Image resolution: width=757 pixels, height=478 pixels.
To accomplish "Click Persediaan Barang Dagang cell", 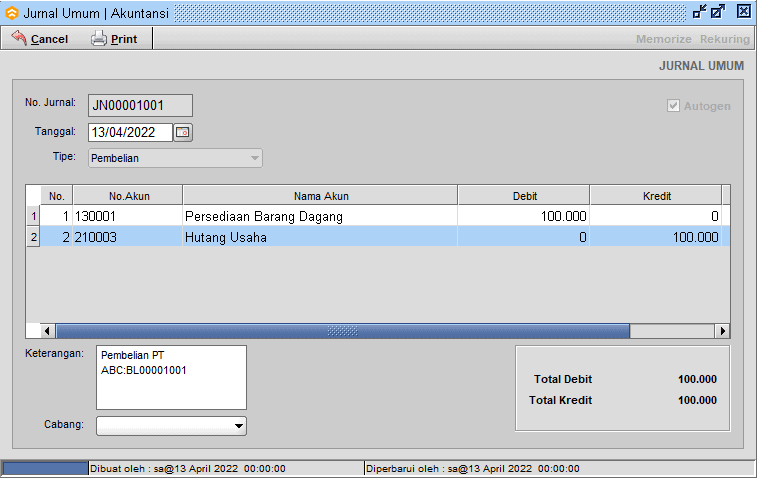I will click(320, 216).
